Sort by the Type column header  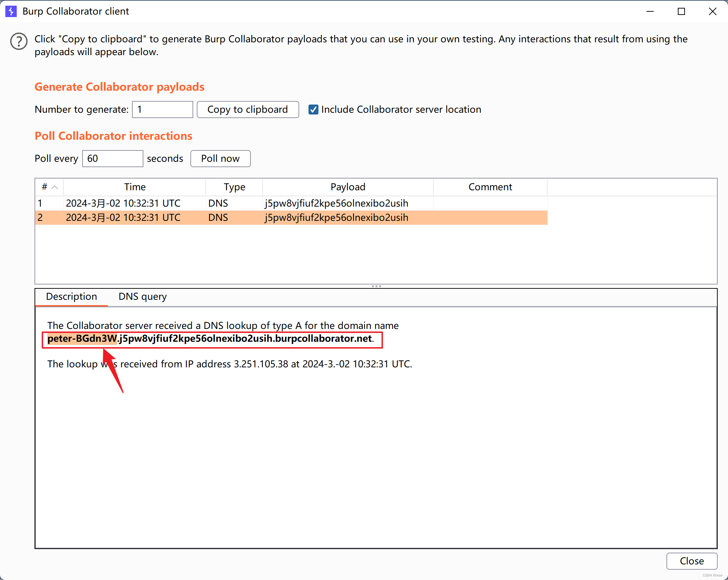pyautogui.click(x=234, y=187)
